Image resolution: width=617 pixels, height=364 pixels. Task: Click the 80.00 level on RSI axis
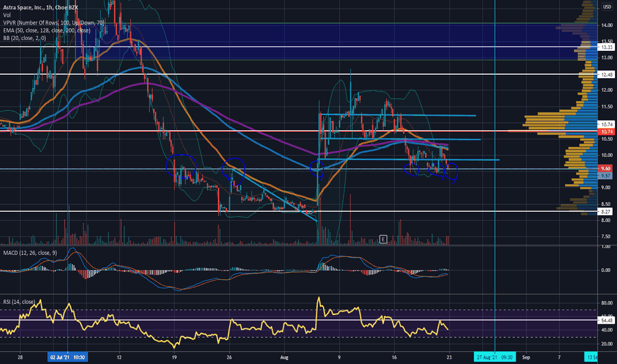[606, 303]
